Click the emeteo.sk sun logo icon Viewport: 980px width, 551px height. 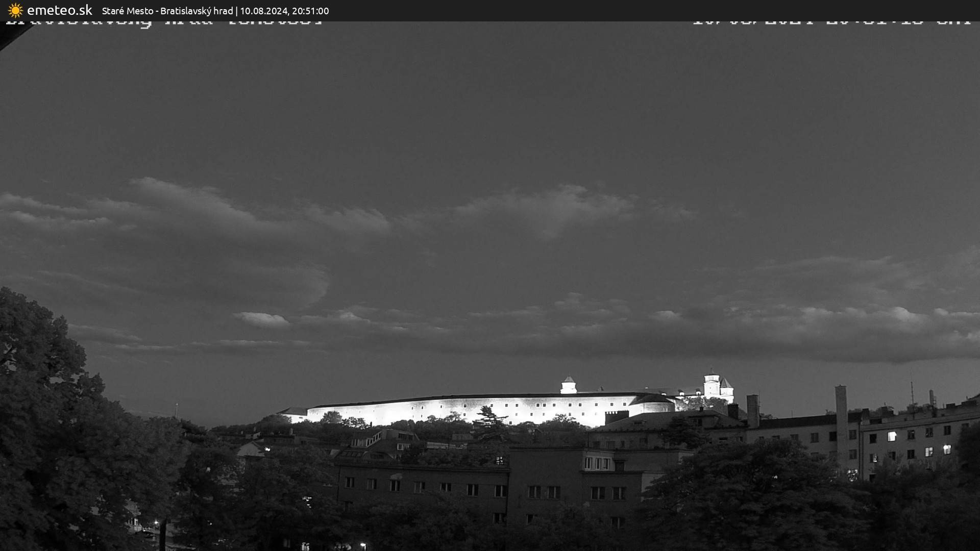15,10
